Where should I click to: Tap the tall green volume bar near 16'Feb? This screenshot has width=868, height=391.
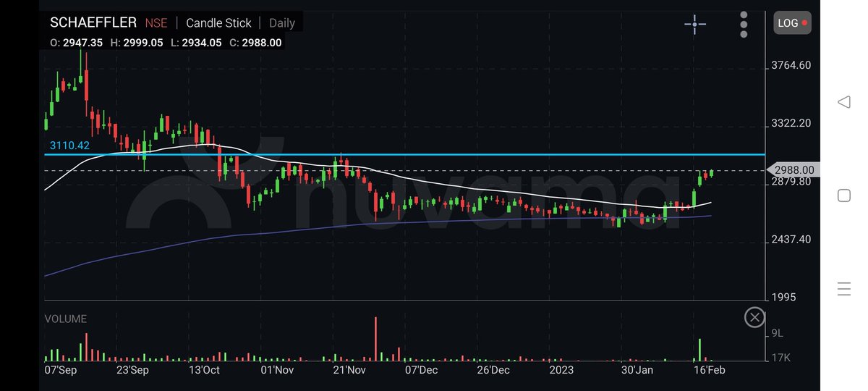click(x=700, y=350)
